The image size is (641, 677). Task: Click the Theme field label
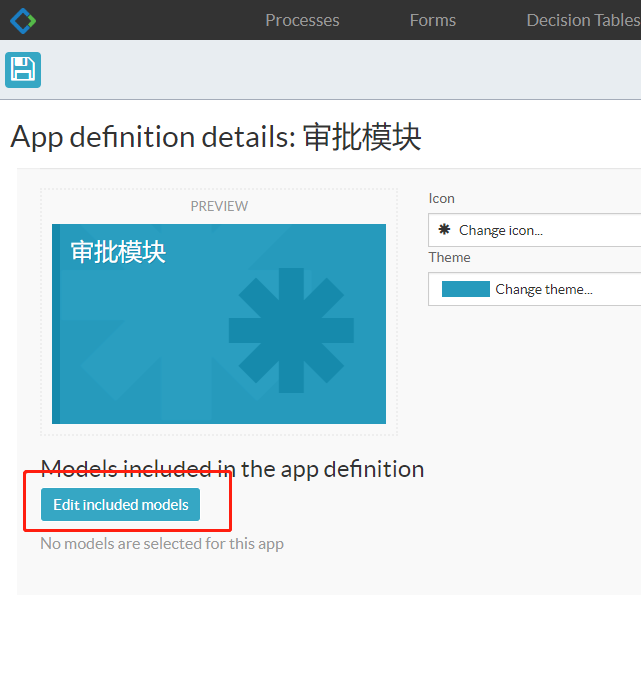point(449,257)
